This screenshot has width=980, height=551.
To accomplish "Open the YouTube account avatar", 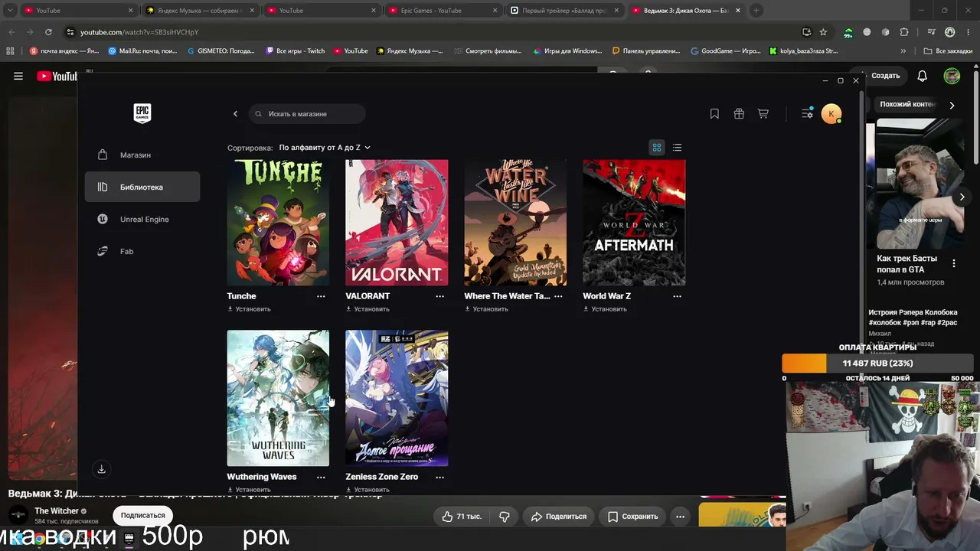I will 952,76.
